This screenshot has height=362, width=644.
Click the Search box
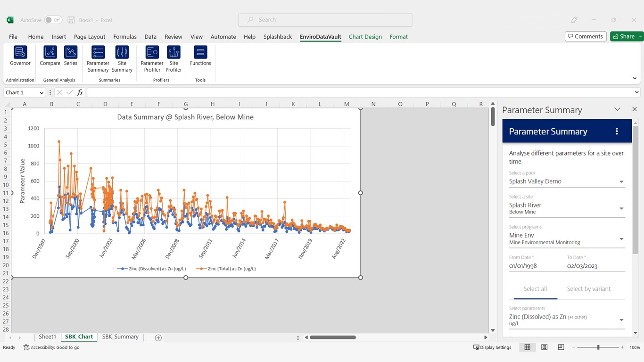[325, 20]
